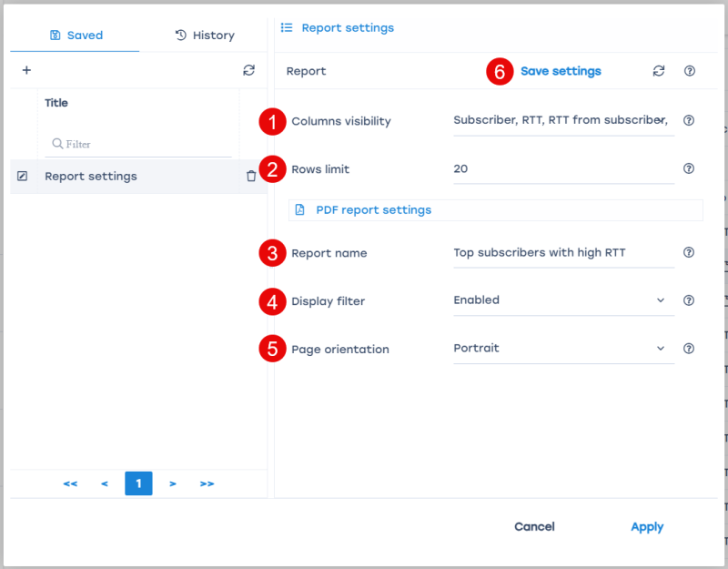728x569 pixels.
Task: Click the plus icon to add saved report
Action: tap(26, 70)
